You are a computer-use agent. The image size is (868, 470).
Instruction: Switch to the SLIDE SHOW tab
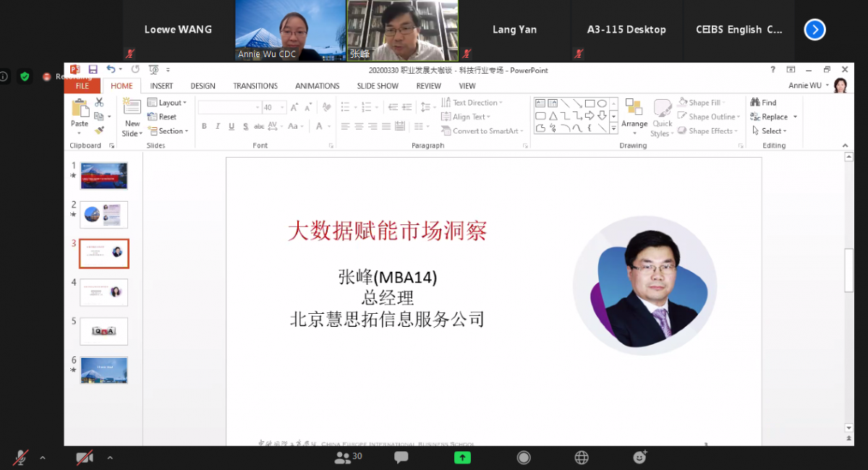(378, 85)
